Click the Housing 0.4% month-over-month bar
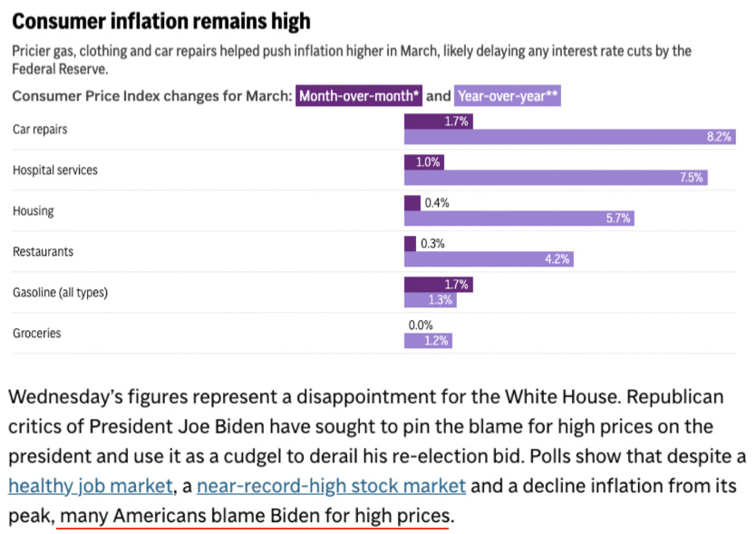 click(x=412, y=203)
